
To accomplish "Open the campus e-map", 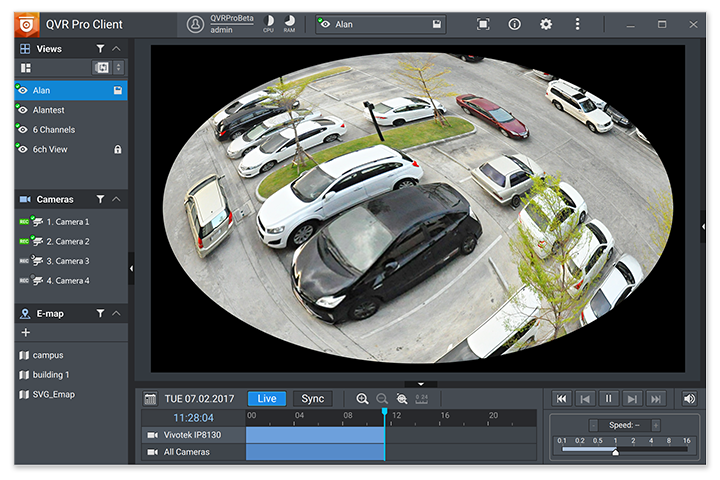I will point(48,355).
